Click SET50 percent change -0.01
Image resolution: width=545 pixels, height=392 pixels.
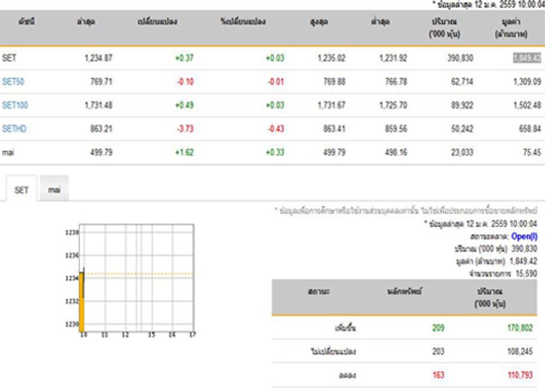pos(275,82)
